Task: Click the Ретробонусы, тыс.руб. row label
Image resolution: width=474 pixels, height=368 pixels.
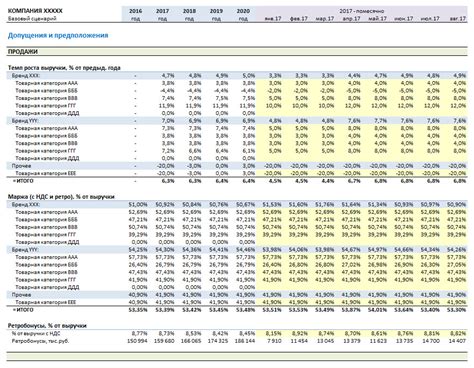Action: [x=40, y=341]
